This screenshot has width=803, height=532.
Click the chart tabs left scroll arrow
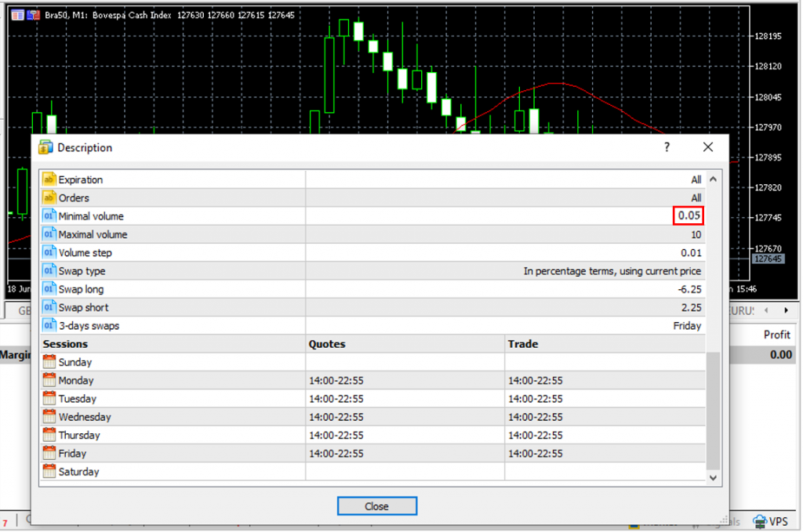[766, 310]
